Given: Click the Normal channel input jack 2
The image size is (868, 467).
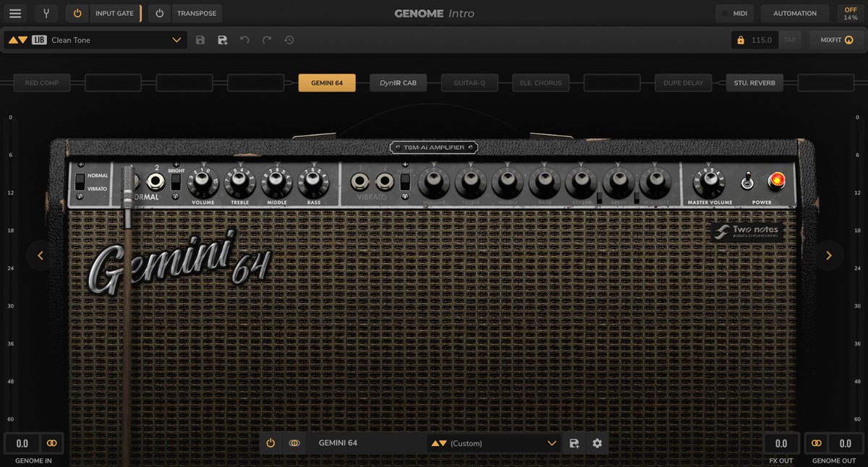Looking at the screenshot, I should point(156,181).
